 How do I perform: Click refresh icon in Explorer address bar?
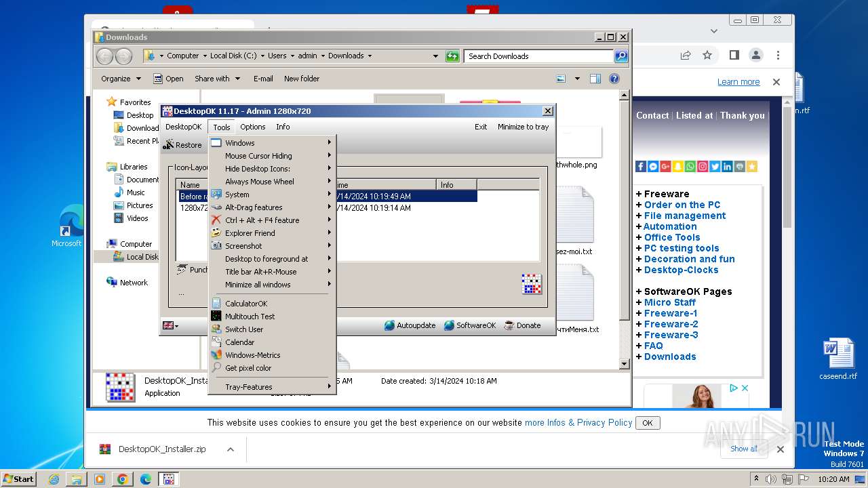[452, 56]
